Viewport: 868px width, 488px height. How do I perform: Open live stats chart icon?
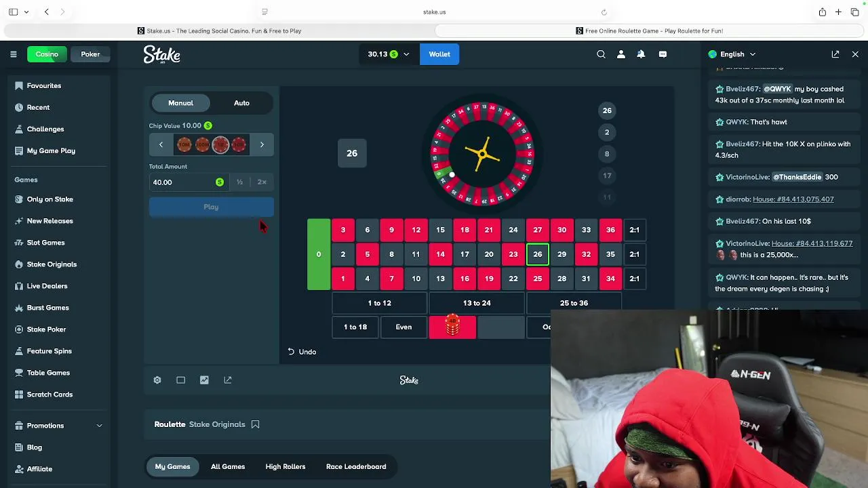(204, 380)
